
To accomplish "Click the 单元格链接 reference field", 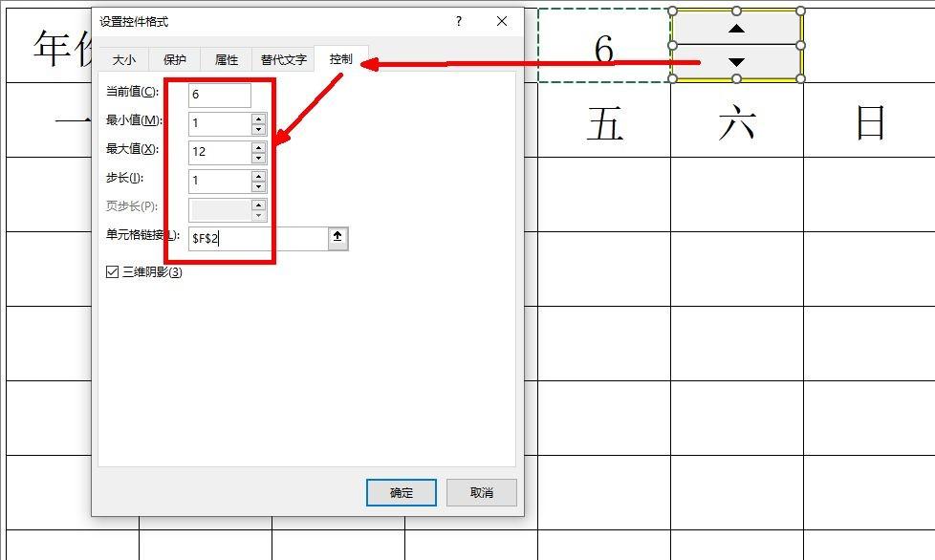I will click(258, 239).
